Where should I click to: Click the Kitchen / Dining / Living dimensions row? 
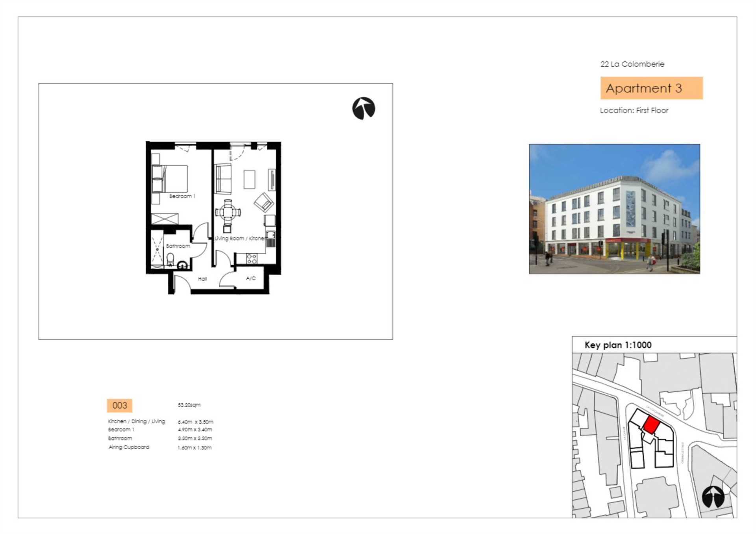click(160, 421)
